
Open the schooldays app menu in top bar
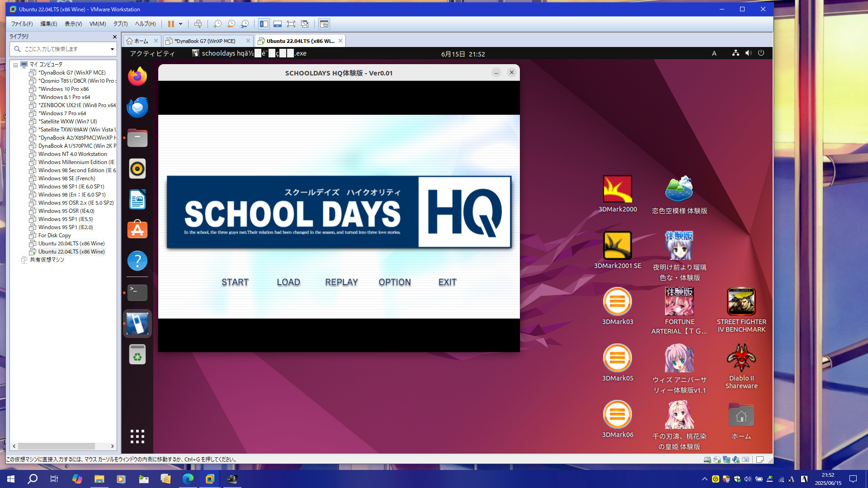pyautogui.click(x=249, y=53)
